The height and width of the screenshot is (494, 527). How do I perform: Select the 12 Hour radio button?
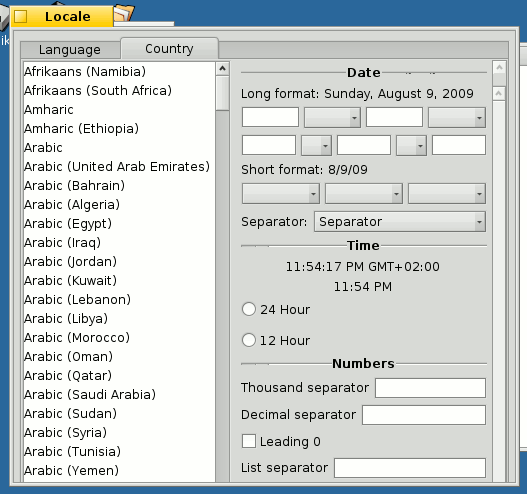pos(249,340)
